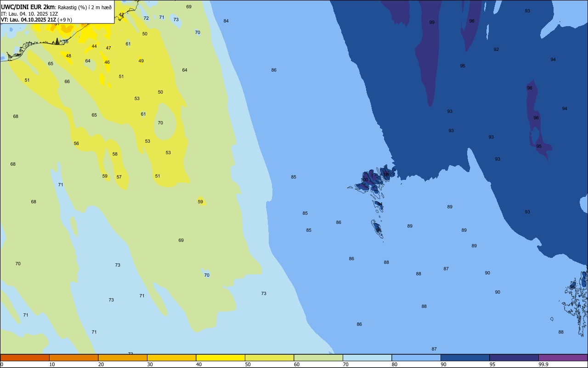Select the 20–30 amber legend swatch
The height and width of the screenshot is (368, 588).
point(123,357)
